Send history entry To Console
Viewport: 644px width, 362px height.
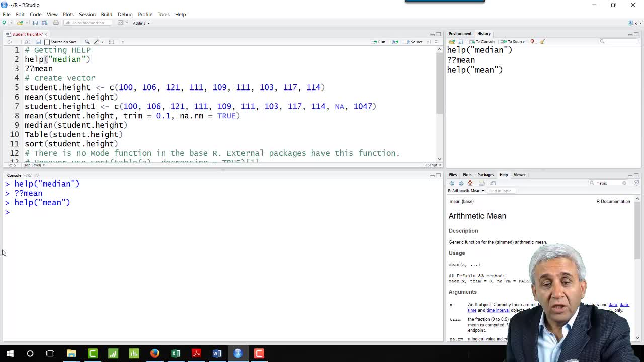[482, 41]
